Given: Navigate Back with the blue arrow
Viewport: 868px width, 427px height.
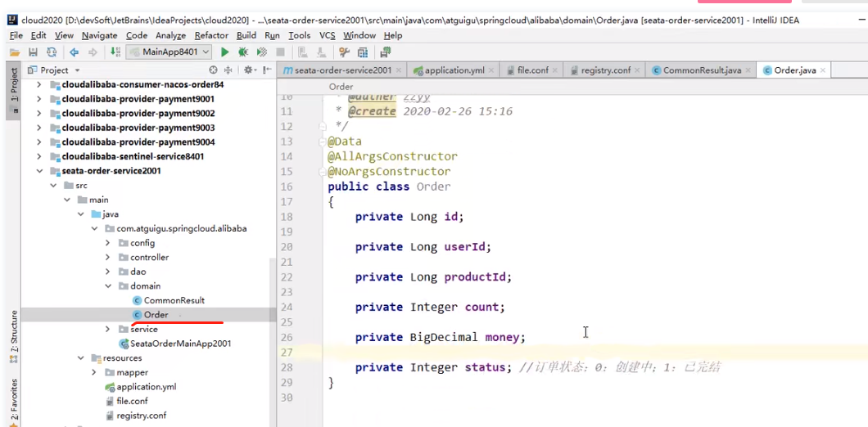Looking at the screenshot, I should [x=74, y=52].
